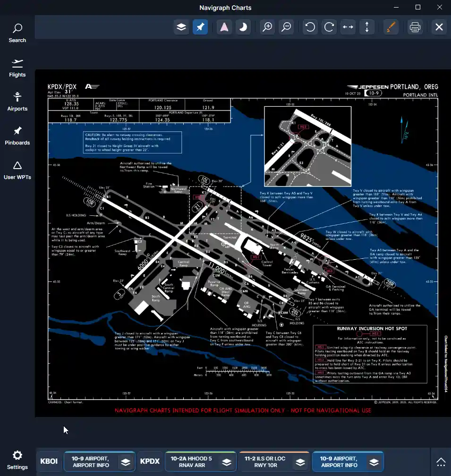Minimize the Navigraph Charts window
This screenshot has height=476, width=451.
click(x=396, y=7)
